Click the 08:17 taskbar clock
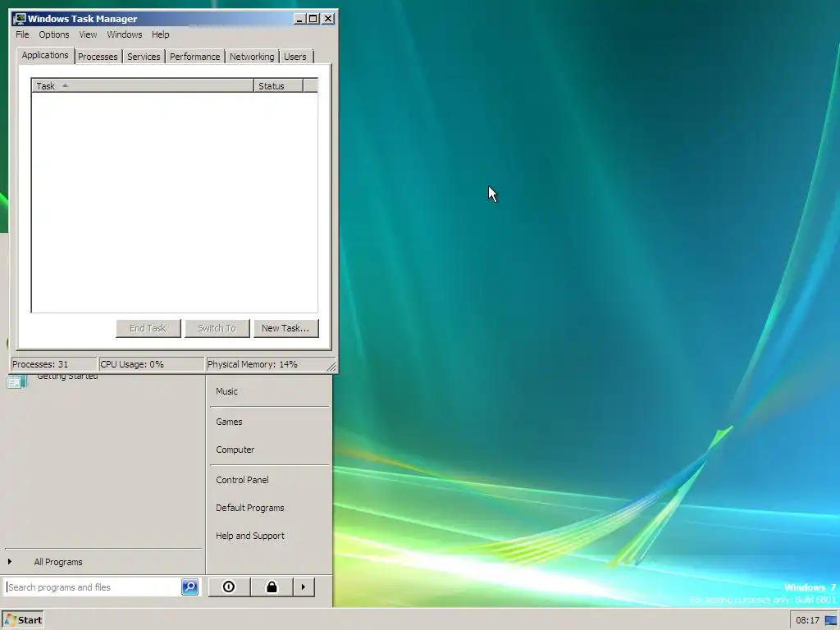This screenshot has width=840, height=630. point(807,620)
